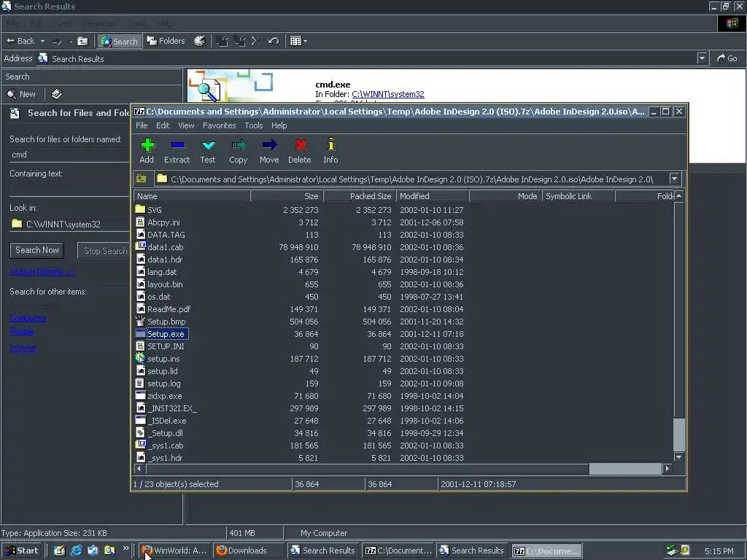
Task: Select the _Setup.dll file icon
Action: pos(140,432)
